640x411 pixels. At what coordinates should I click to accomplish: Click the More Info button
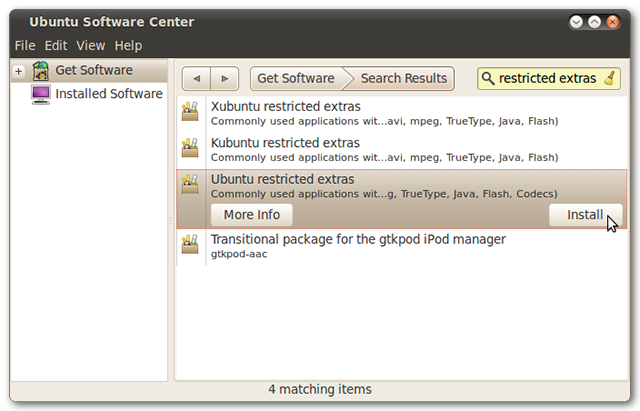[252, 215]
